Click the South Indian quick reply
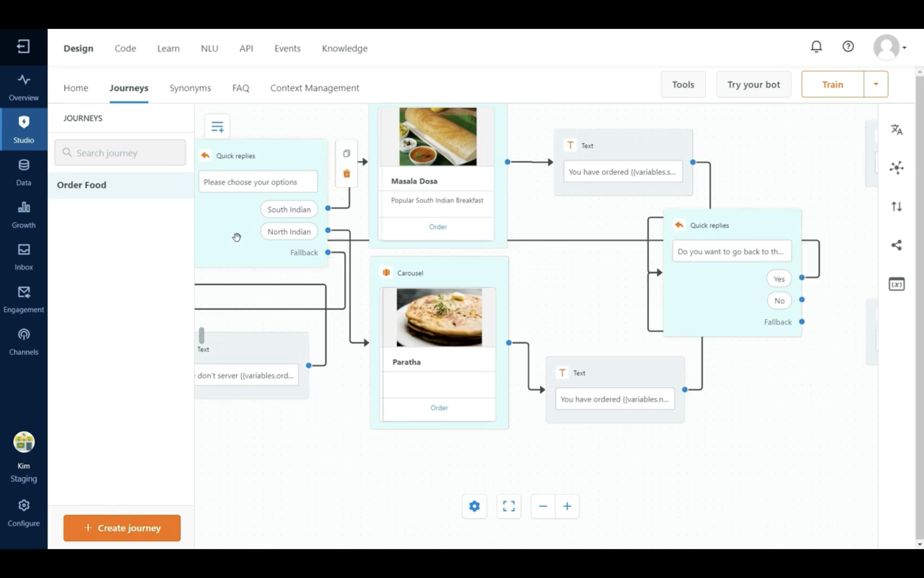Image resolution: width=924 pixels, height=578 pixels. (289, 209)
